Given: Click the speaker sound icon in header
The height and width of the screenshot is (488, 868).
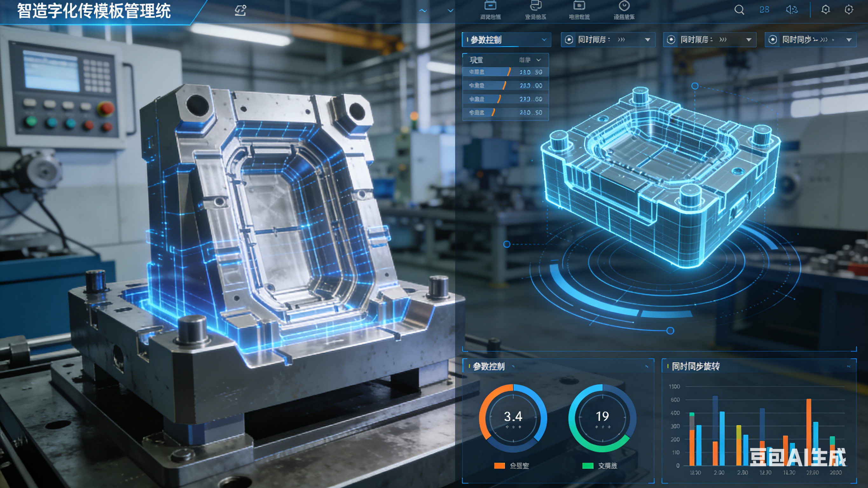Looking at the screenshot, I should click(791, 10).
